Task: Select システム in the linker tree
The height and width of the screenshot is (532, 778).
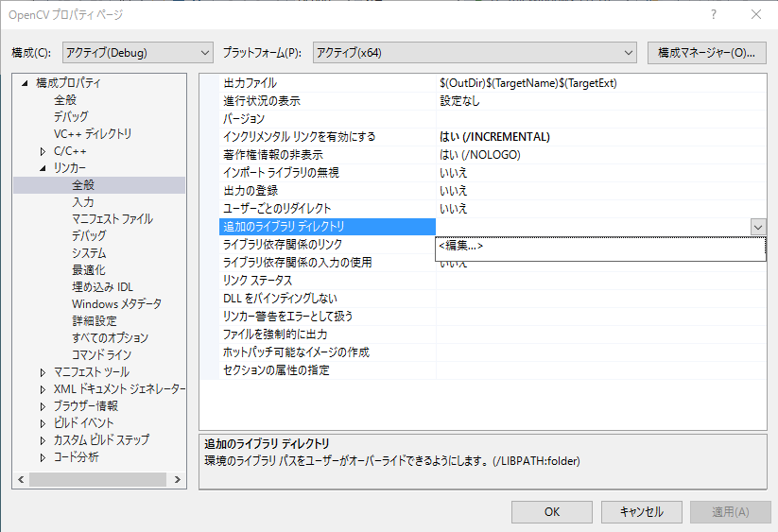Action: (x=89, y=253)
